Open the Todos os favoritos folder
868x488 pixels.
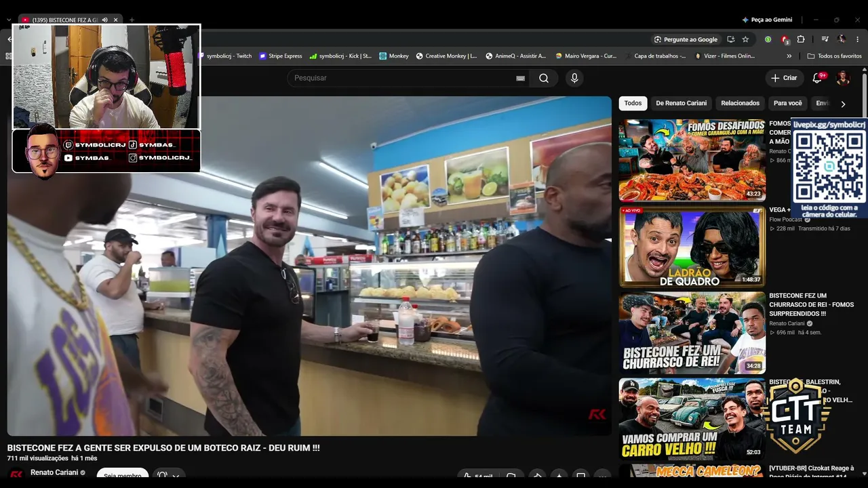(835, 56)
